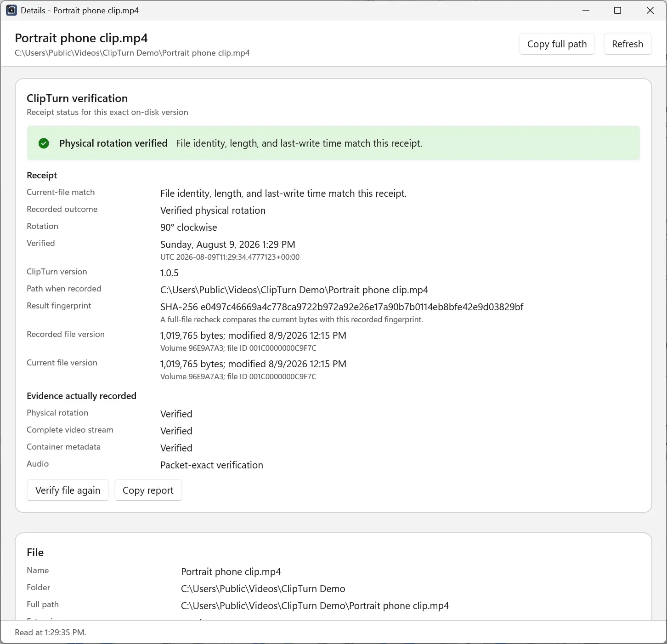This screenshot has width=667, height=644.
Task: Click the Name value 'Portrait phone clip.mp4'
Action: 231,572
